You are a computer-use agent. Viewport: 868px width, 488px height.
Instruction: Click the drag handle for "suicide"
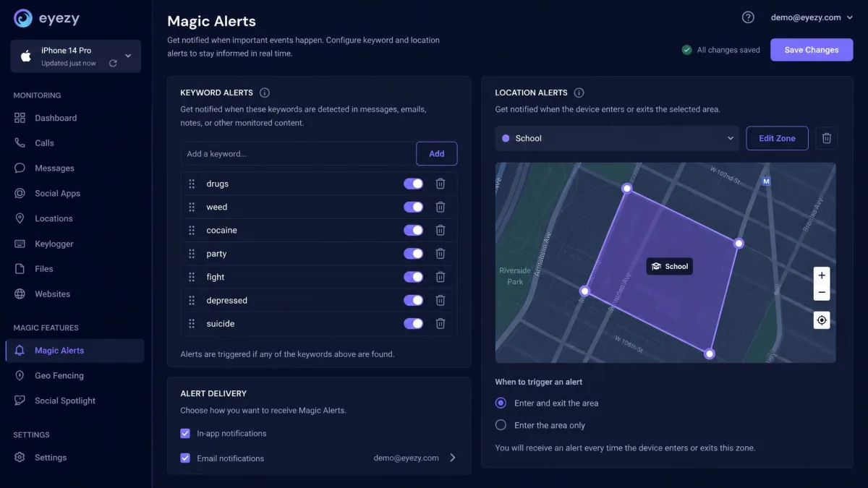[x=192, y=323]
